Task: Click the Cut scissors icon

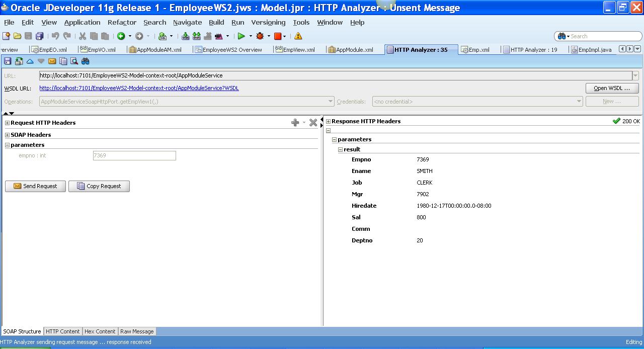Action: tap(82, 36)
